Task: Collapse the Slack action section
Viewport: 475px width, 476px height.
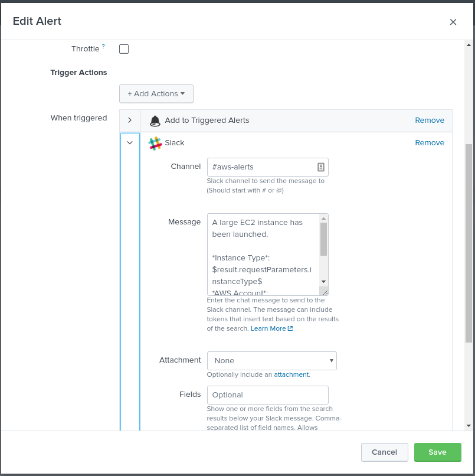Action: [x=130, y=142]
